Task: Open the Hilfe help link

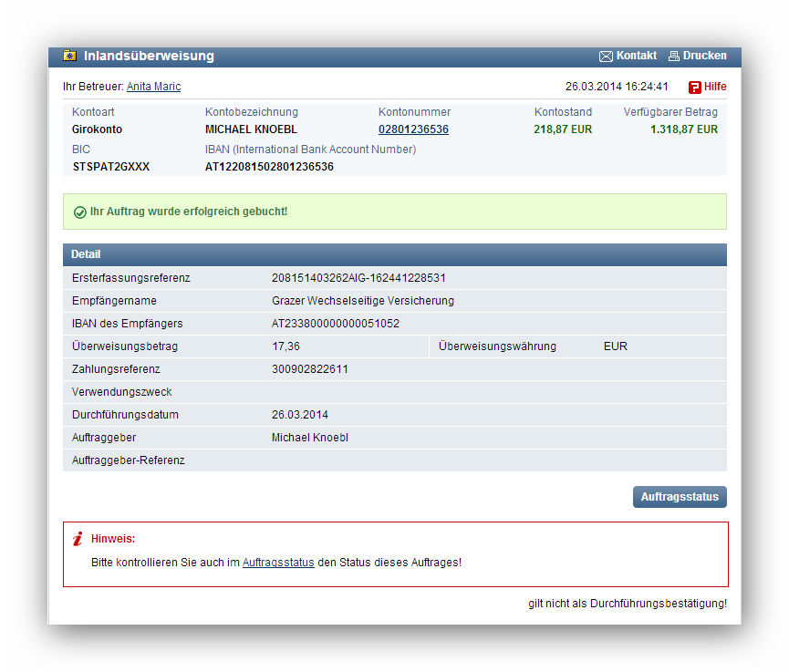Action: point(715,87)
